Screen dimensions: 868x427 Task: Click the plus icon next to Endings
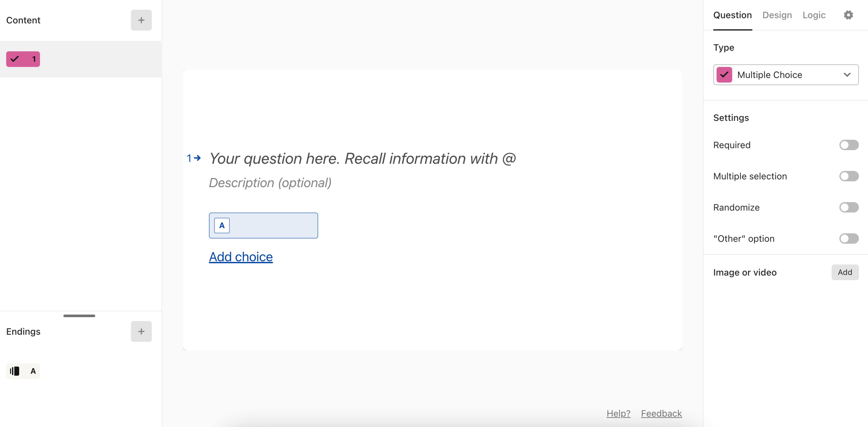(x=141, y=331)
